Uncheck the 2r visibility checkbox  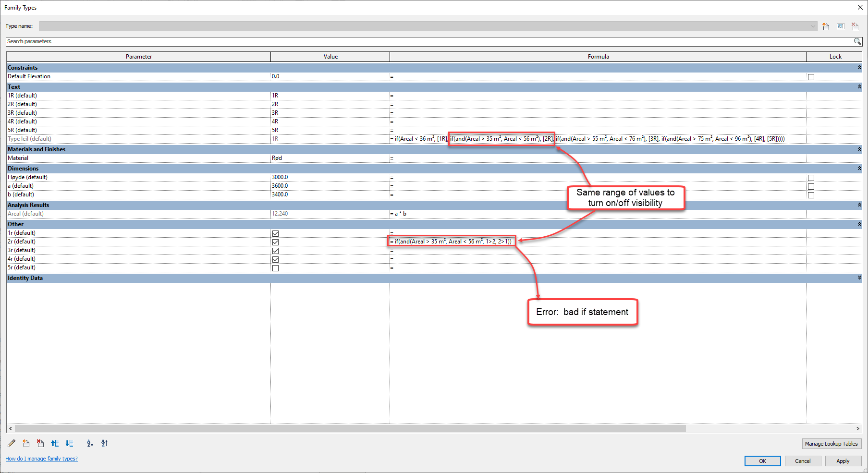[x=275, y=242]
